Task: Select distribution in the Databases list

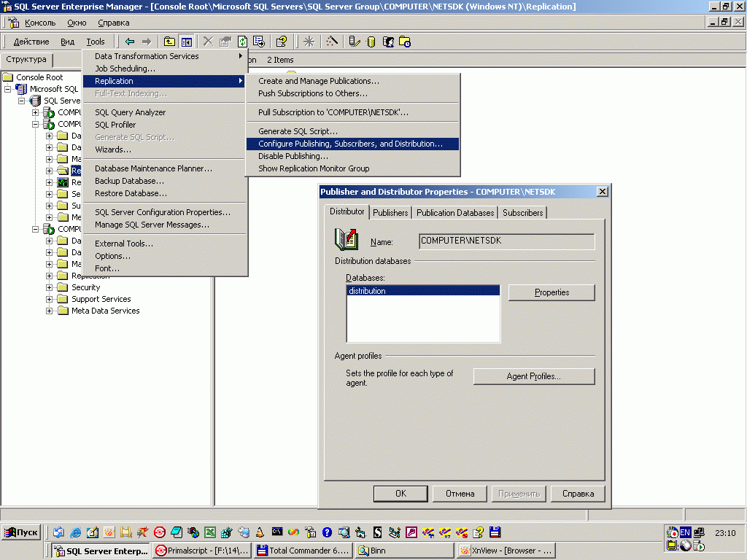Action: (423, 291)
